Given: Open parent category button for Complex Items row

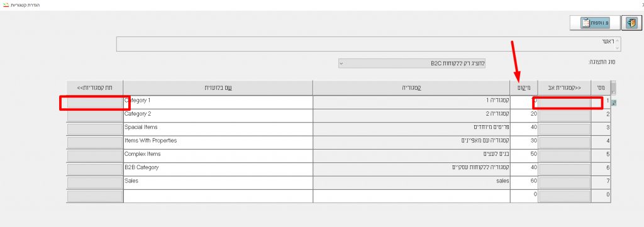Looking at the screenshot, I should (x=564, y=156).
